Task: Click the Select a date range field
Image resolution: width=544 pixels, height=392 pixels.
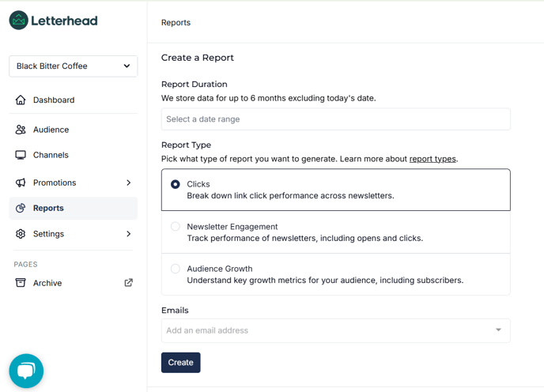Action: click(335, 119)
